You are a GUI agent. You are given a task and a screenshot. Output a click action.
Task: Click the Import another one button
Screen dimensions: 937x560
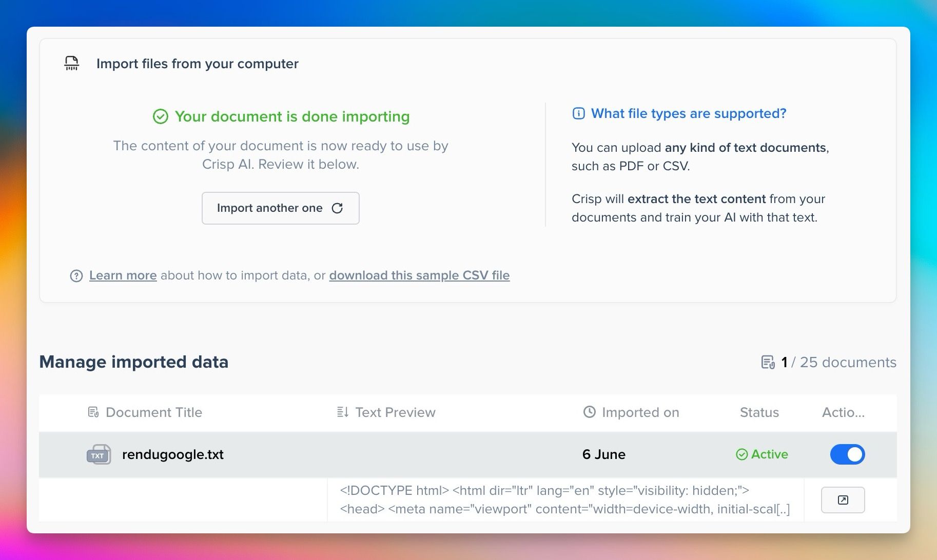click(281, 208)
